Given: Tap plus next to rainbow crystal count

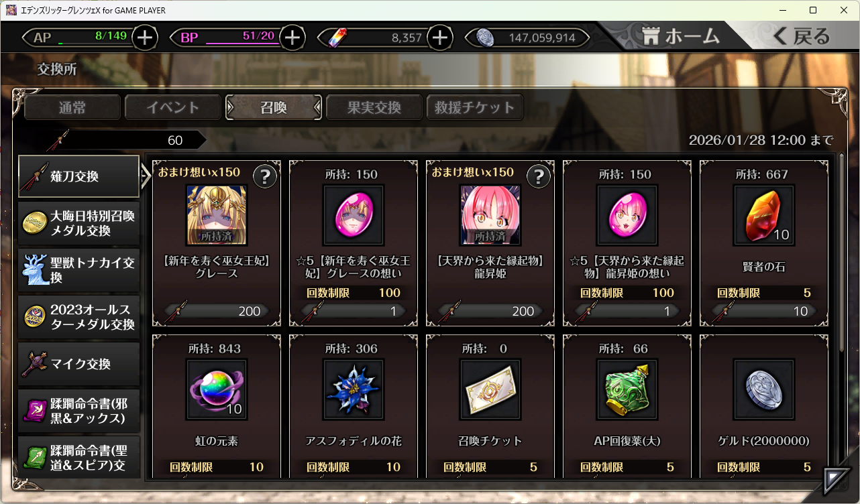Looking at the screenshot, I should point(439,38).
